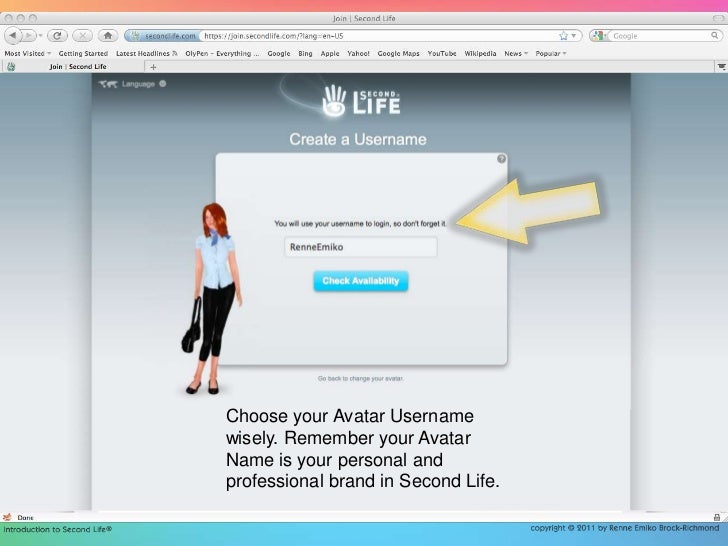Open the back/forward history dropdown arrow

[40, 36]
